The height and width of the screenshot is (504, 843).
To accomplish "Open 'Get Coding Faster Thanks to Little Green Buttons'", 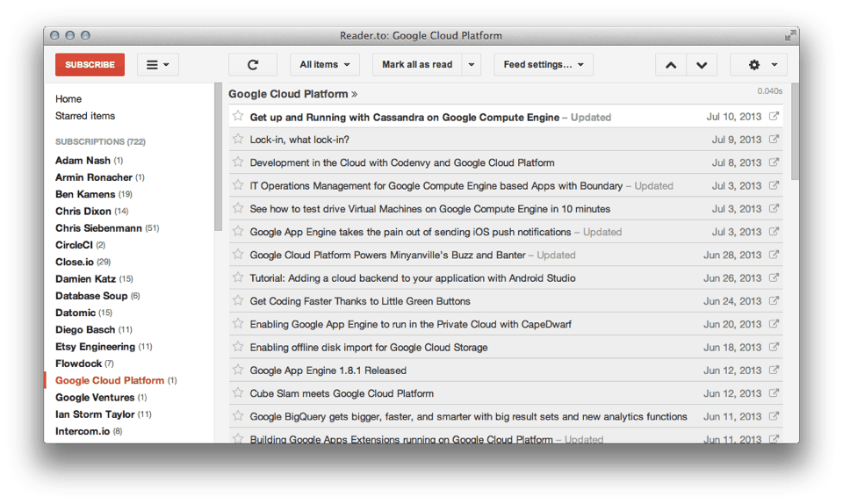I will point(360,301).
